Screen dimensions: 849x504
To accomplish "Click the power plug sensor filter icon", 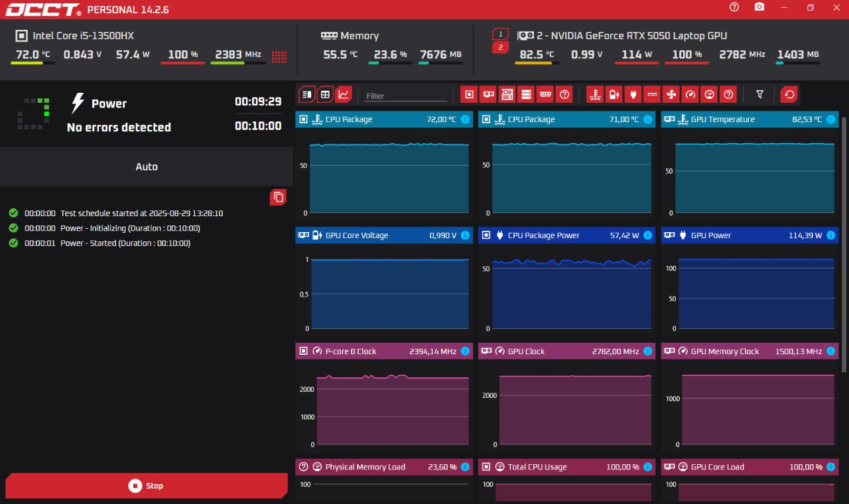I will pyautogui.click(x=633, y=95).
